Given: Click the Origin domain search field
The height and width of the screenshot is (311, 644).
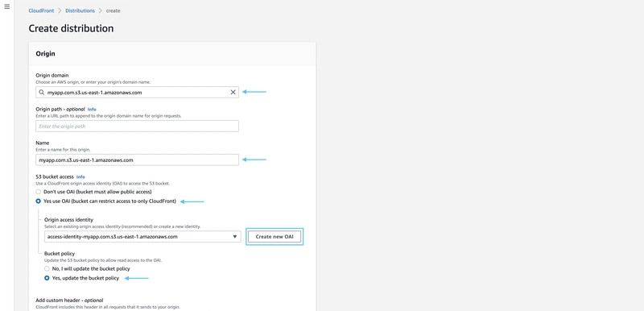Looking at the screenshot, I should 137,93.
